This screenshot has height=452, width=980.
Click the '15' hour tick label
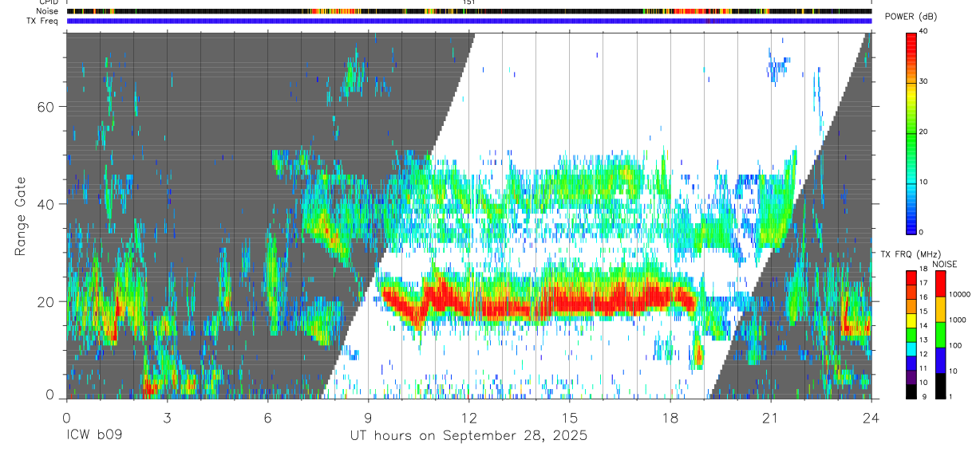(x=570, y=418)
